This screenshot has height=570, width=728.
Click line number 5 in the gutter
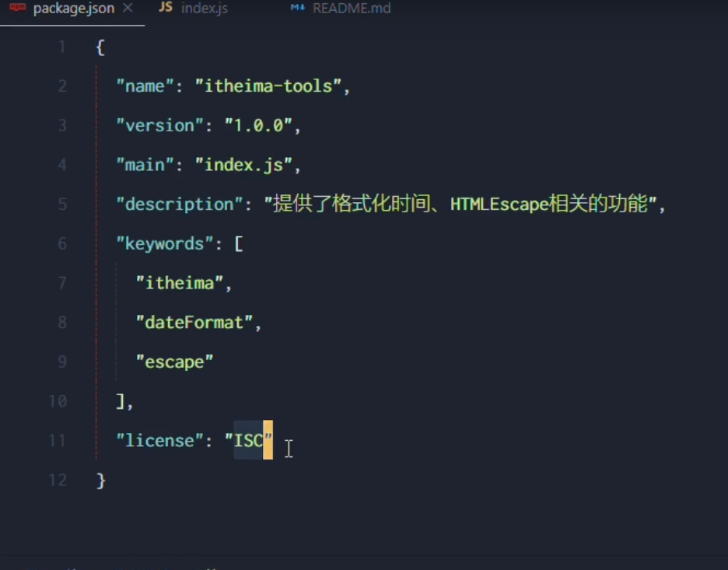pyautogui.click(x=62, y=205)
